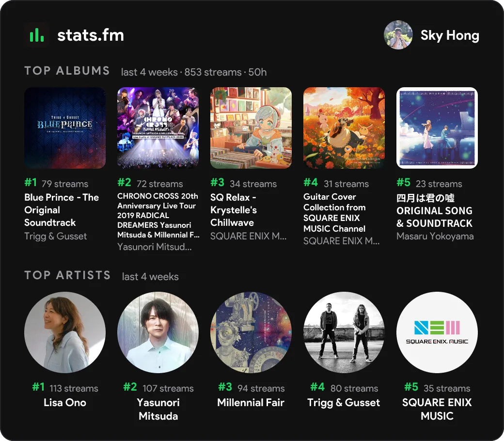Click the TOP ALBUMS heading

click(x=67, y=71)
